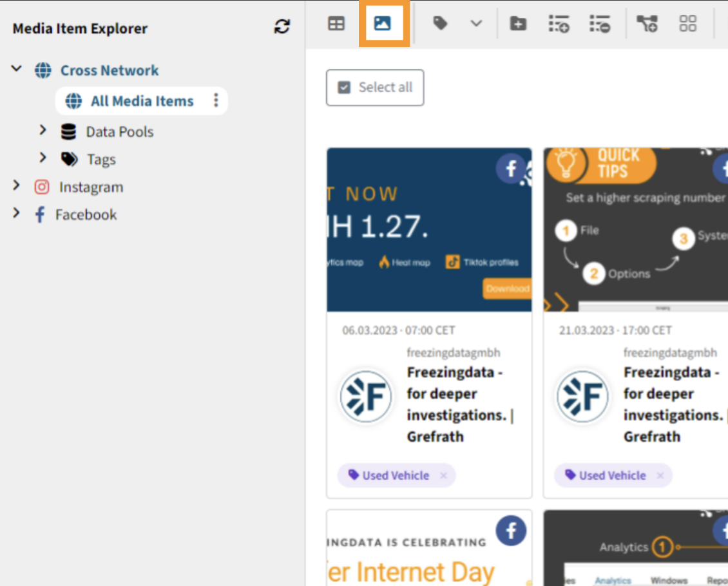Click the add-to-graph node icon

click(647, 23)
